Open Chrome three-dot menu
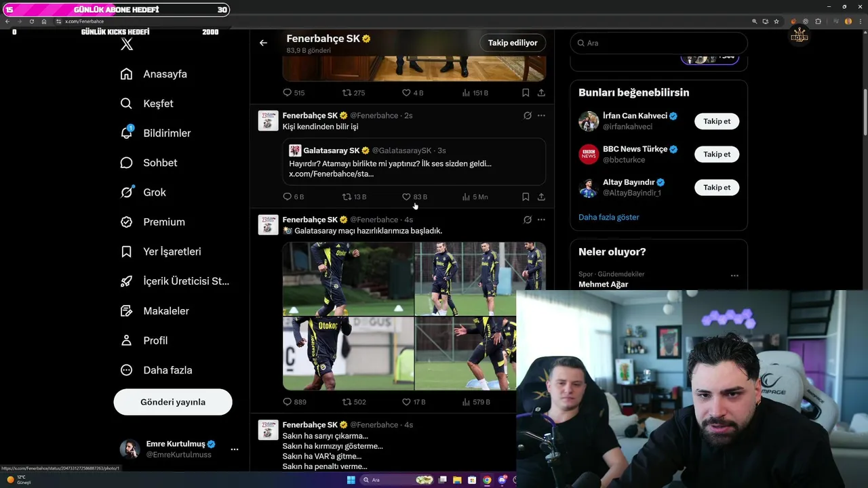This screenshot has width=868, height=488. click(859, 22)
